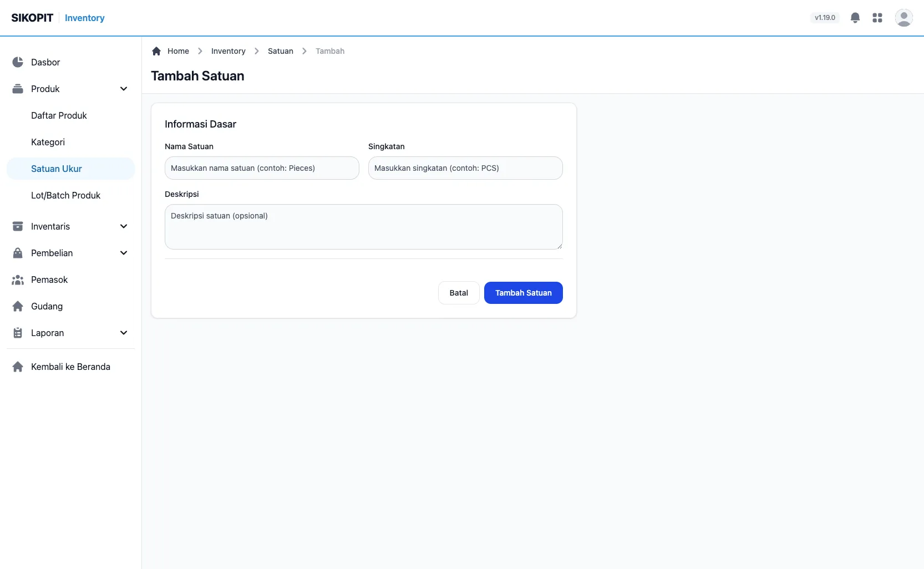The width and height of the screenshot is (924, 569).
Task: Click the blue Tambah Satuan button
Action: point(524,293)
